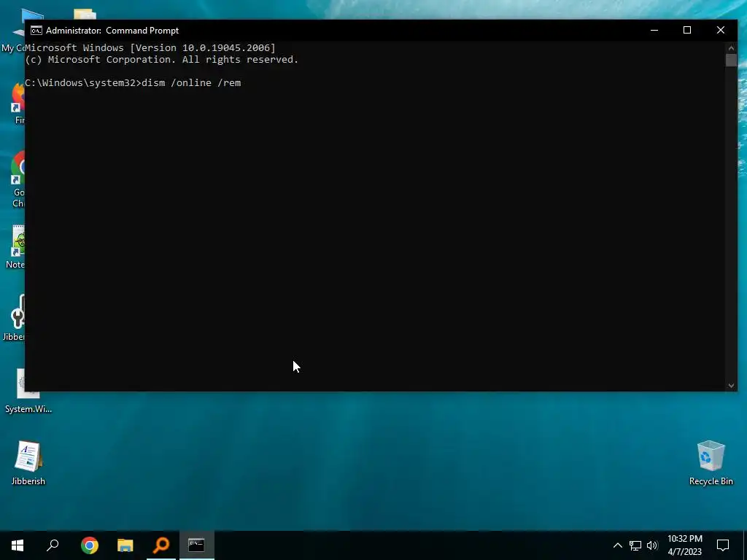Viewport: 747px width, 560px height.
Task: Open the network status tray icon
Action: [x=635, y=545]
